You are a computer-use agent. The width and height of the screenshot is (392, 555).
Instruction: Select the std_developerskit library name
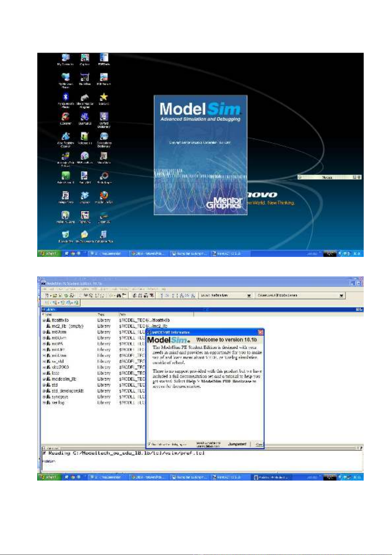(x=67, y=391)
